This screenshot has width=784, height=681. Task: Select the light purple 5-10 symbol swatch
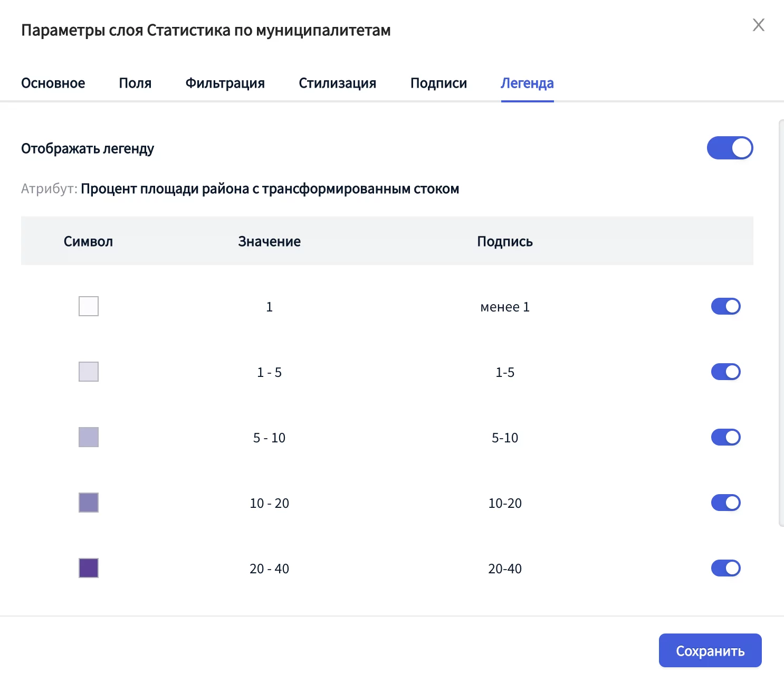tap(89, 437)
